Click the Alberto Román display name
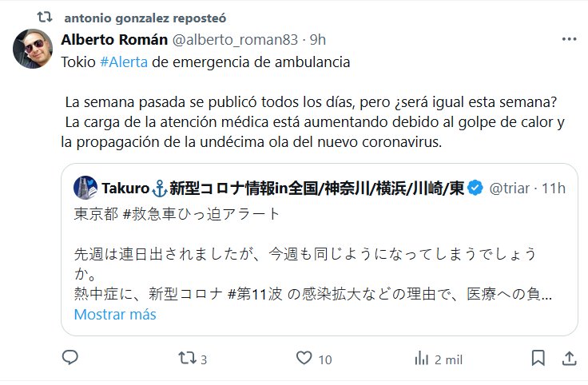 (114, 39)
